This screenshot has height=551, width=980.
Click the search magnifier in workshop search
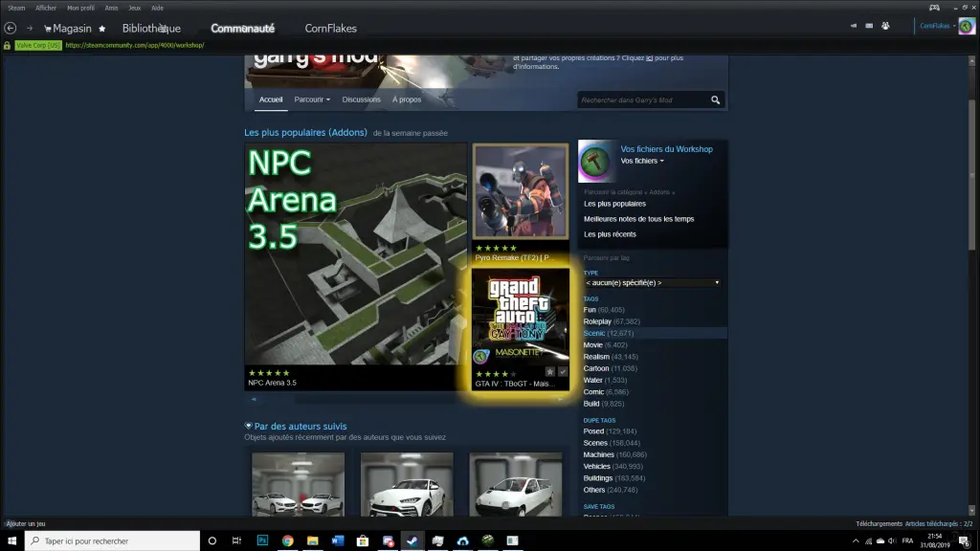[x=716, y=99]
